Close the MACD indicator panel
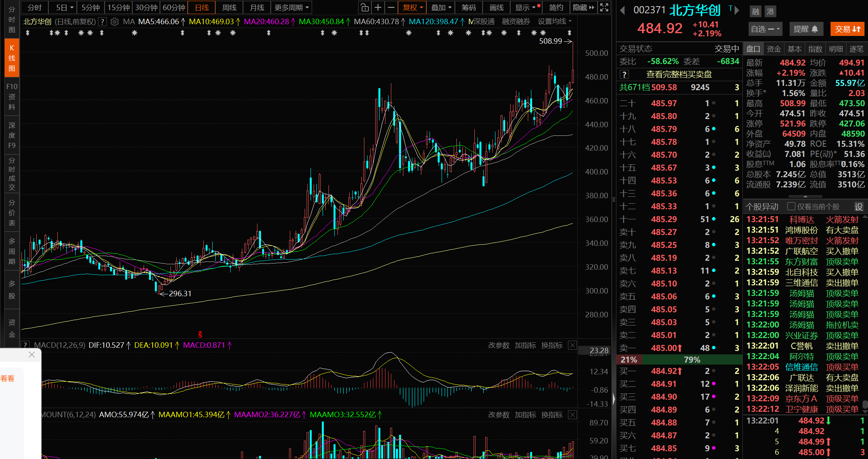This screenshot has width=868, height=459. click(572, 345)
